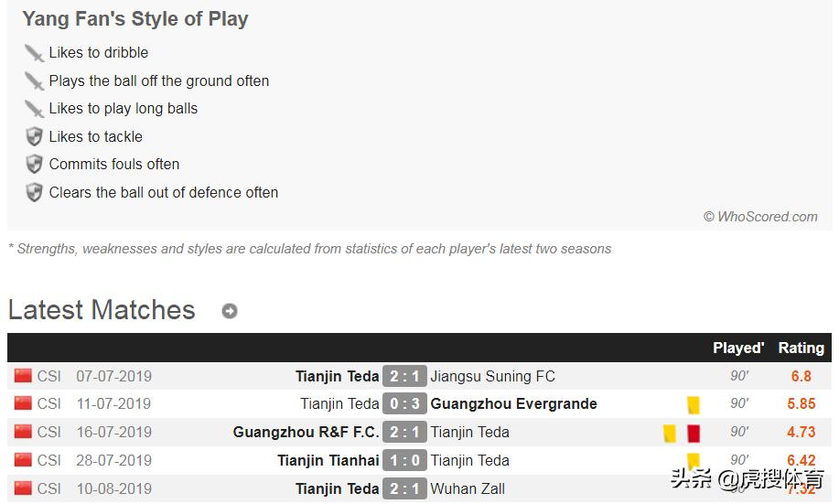The image size is (839, 504).
Task: Open the 2 : 1 score for Jiangsu Suning match
Action: click(404, 376)
